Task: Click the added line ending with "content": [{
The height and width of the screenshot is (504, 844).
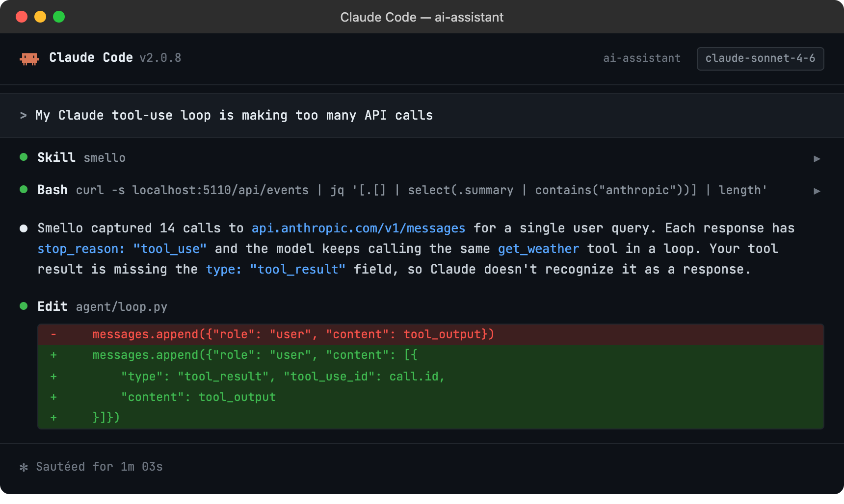Action: click(430, 355)
